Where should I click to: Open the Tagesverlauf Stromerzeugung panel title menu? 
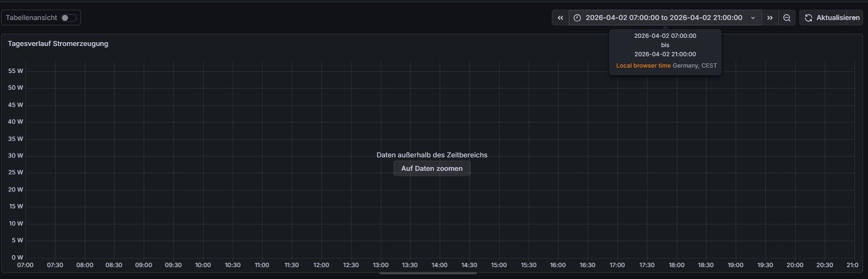58,44
